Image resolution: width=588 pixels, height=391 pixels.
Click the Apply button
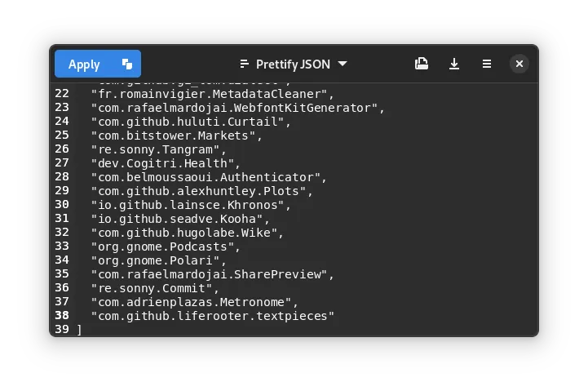click(x=84, y=64)
